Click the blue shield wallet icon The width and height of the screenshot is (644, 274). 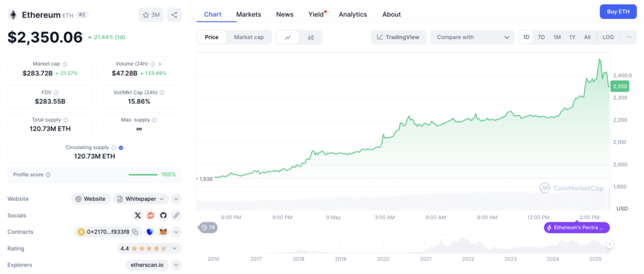pos(150,232)
